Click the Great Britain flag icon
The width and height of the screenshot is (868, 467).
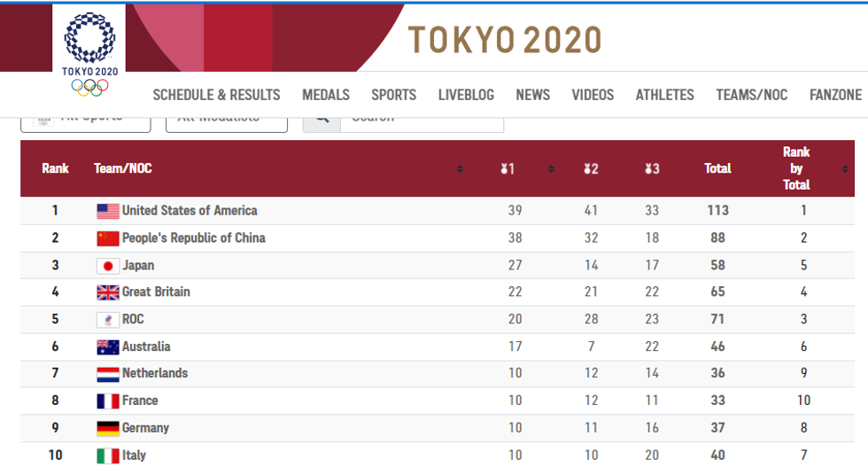107,292
